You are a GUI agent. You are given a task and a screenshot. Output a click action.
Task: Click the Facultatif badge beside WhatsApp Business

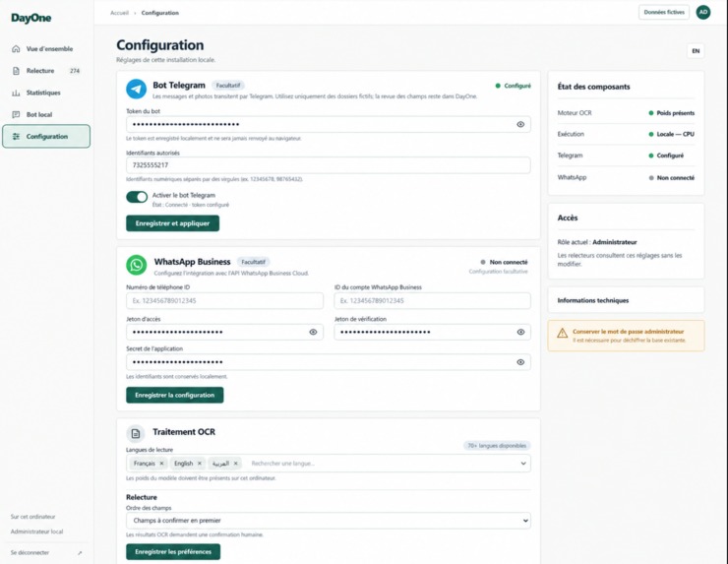coord(253,262)
